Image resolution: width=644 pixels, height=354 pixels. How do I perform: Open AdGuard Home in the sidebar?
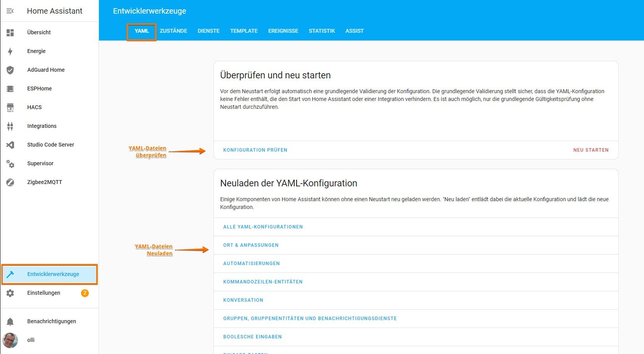pos(49,70)
